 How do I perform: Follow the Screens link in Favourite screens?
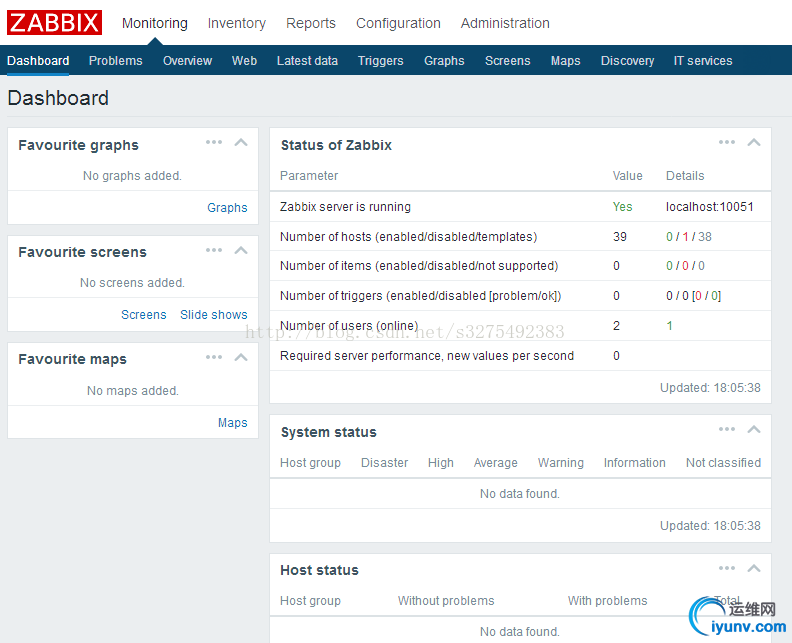click(x=143, y=315)
